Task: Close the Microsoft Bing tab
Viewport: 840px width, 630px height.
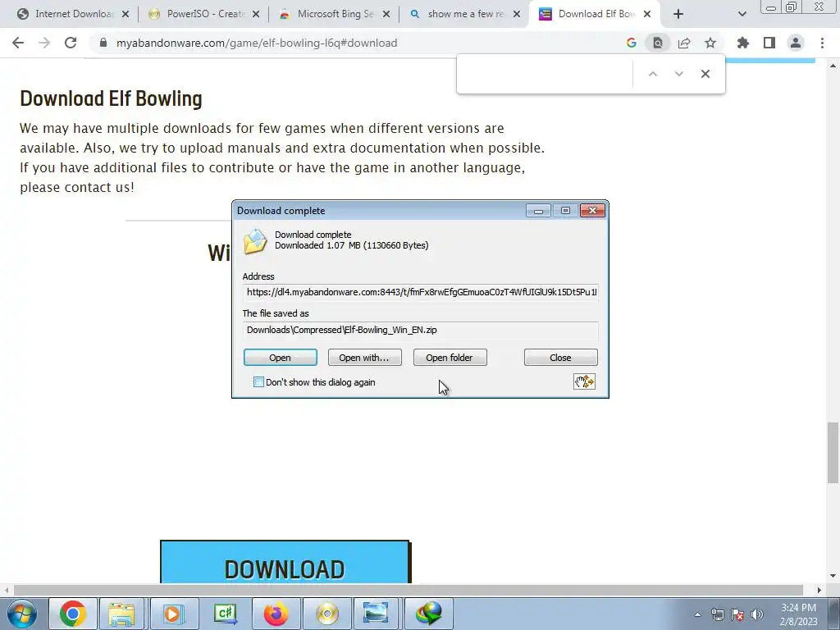Action: pos(386,14)
